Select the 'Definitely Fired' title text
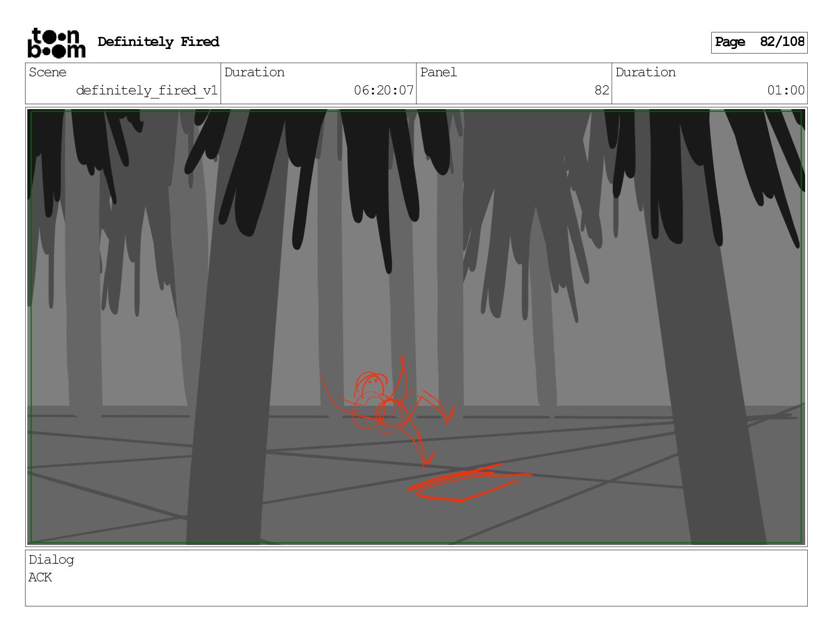Screen dimensions: 834x644 [x=158, y=42]
